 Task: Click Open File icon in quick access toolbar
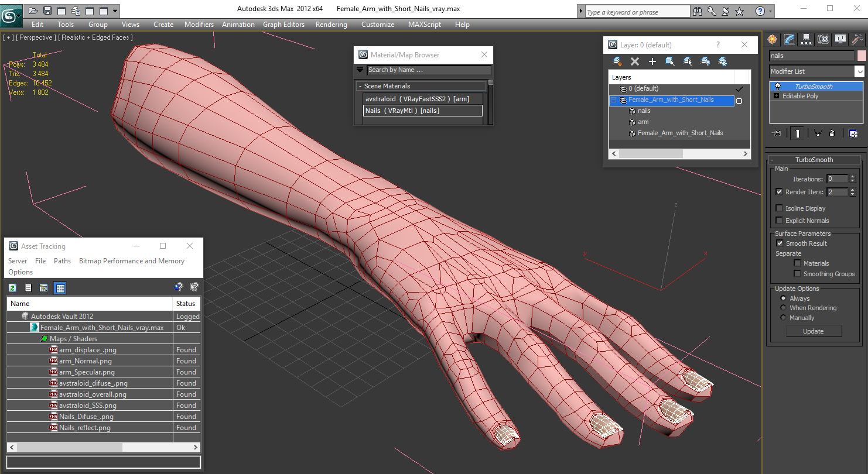coord(33,11)
